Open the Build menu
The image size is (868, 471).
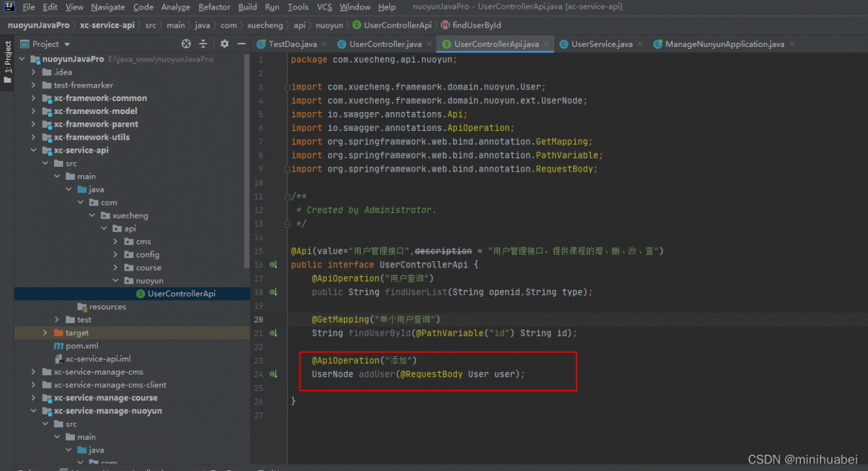[x=248, y=7]
